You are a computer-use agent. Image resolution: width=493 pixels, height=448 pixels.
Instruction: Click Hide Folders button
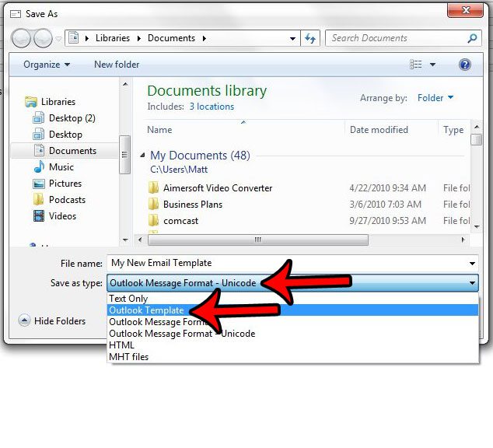52,321
